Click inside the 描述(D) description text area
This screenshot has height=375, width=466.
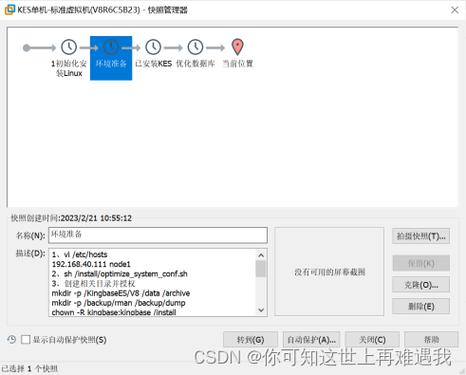[x=153, y=282]
